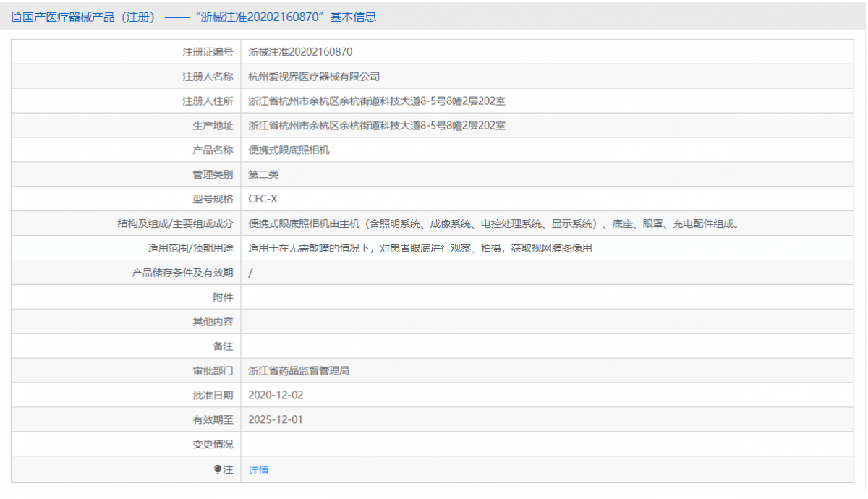Screen dimensions: 868x499
Task: Select registration number value 浙械注准20202160870 in table
Action: (x=300, y=52)
